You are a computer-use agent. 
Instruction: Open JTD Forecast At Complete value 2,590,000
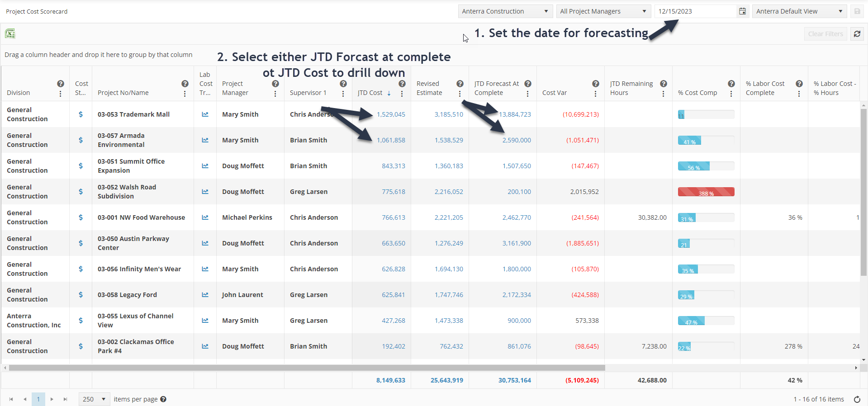click(x=517, y=140)
